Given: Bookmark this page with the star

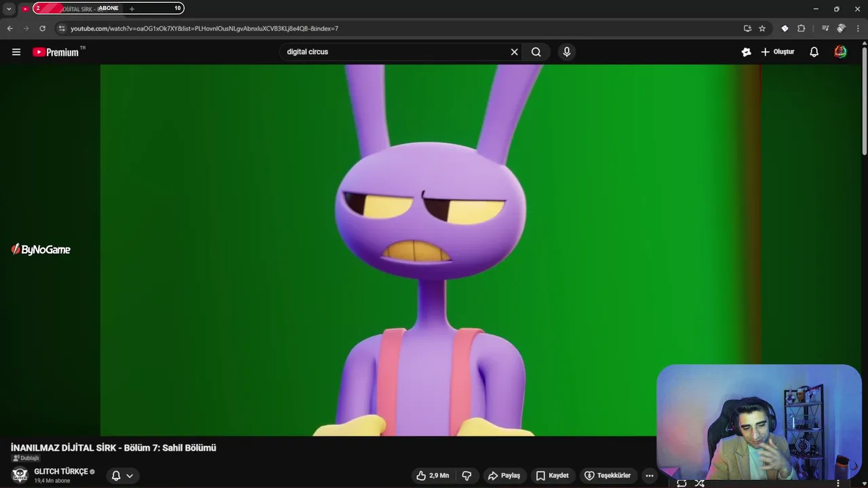Looking at the screenshot, I should (762, 28).
